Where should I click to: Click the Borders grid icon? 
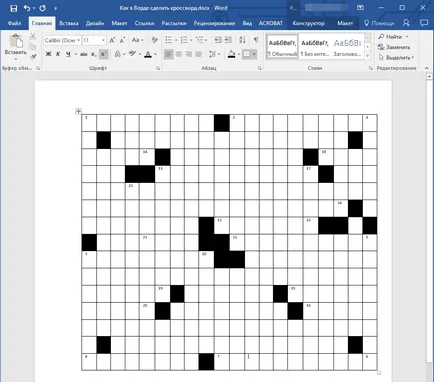click(x=246, y=54)
